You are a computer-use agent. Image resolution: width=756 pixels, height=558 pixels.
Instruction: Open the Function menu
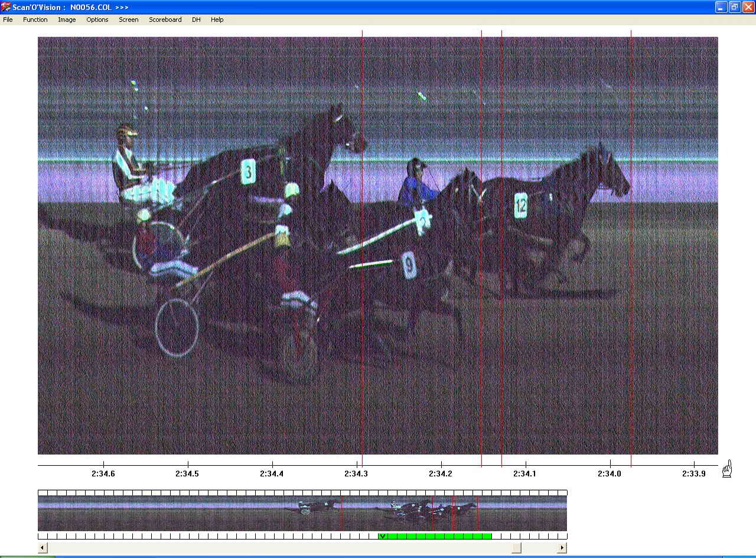pyautogui.click(x=35, y=20)
